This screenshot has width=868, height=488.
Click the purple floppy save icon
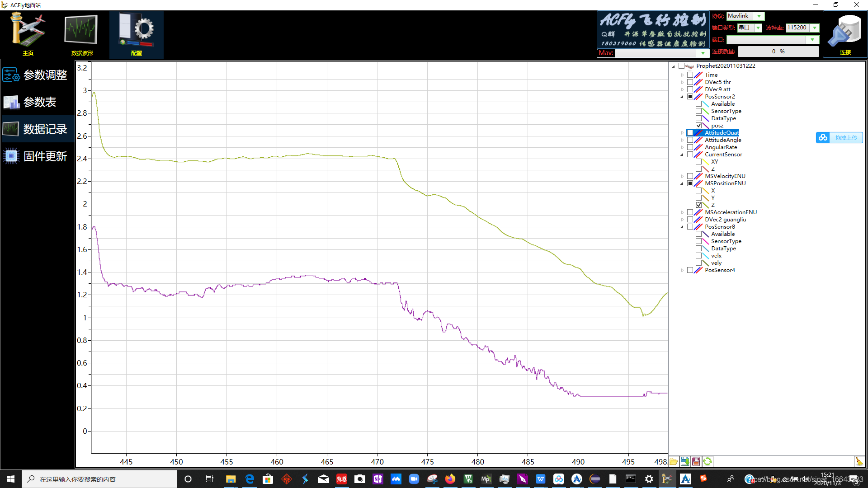696,461
